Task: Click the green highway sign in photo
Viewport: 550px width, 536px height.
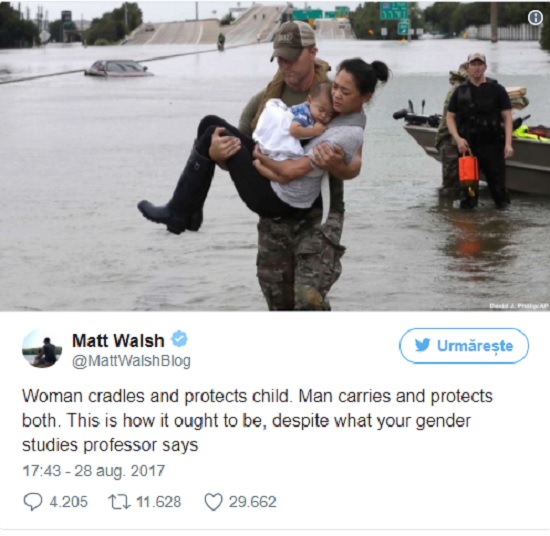Action: click(x=394, y=11)
